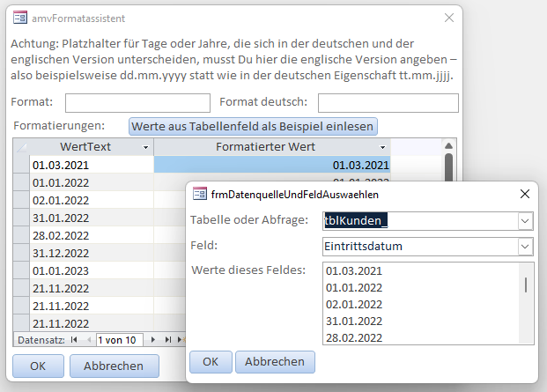Screen dimensions: 547x392
Task: Click the amvFormatassistent form icon in title bar
Action: tap(20, 18)
